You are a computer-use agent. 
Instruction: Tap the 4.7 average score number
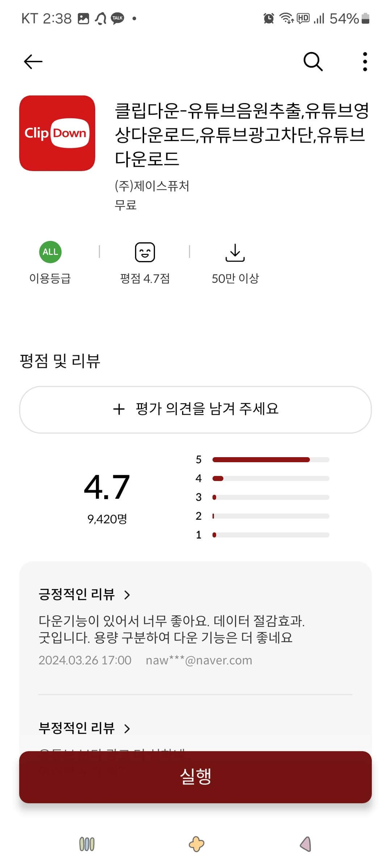pyautogui.click(x=107, y=487)
